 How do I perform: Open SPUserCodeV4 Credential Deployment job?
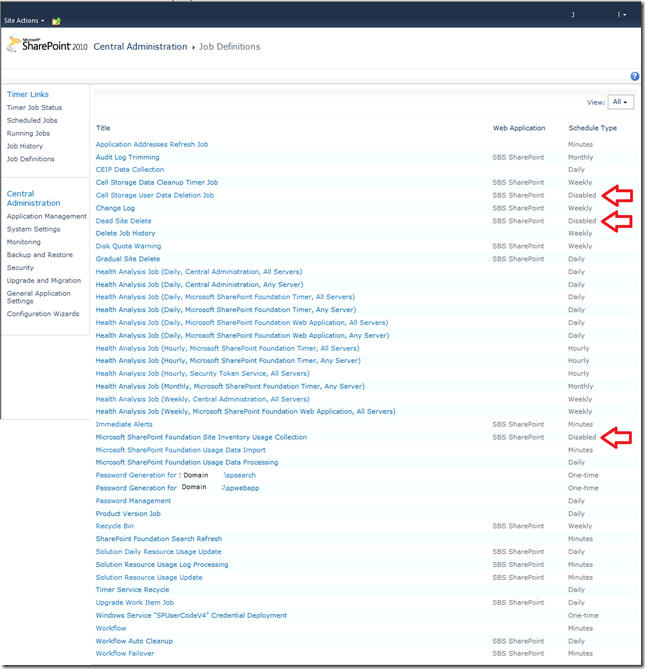pyautogui.click(x=191, y=615)
